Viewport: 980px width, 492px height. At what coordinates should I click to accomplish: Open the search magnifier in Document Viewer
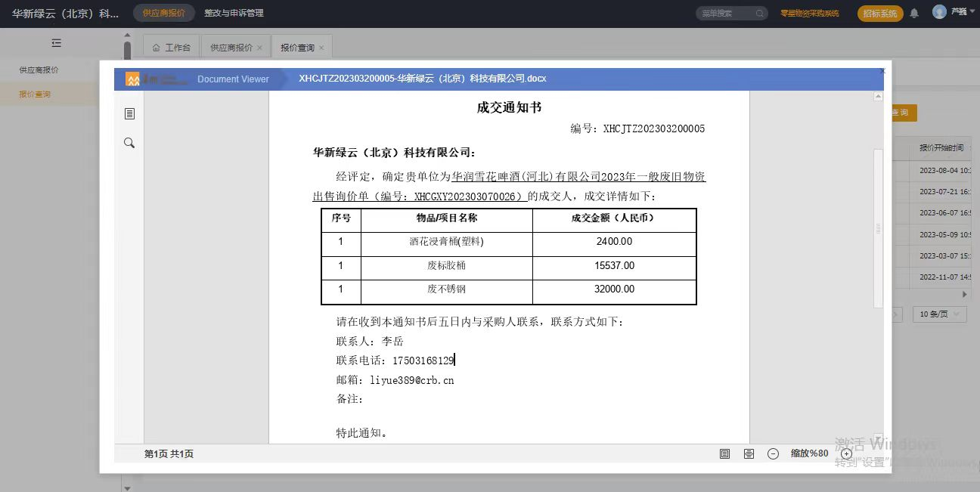tap(129, 143)
